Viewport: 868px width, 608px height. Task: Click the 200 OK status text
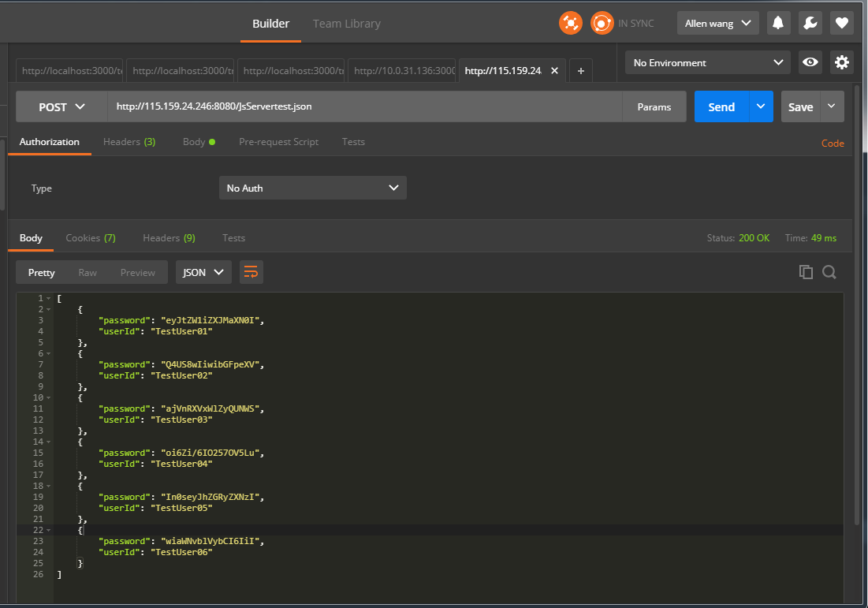click(x=754, y=238)
